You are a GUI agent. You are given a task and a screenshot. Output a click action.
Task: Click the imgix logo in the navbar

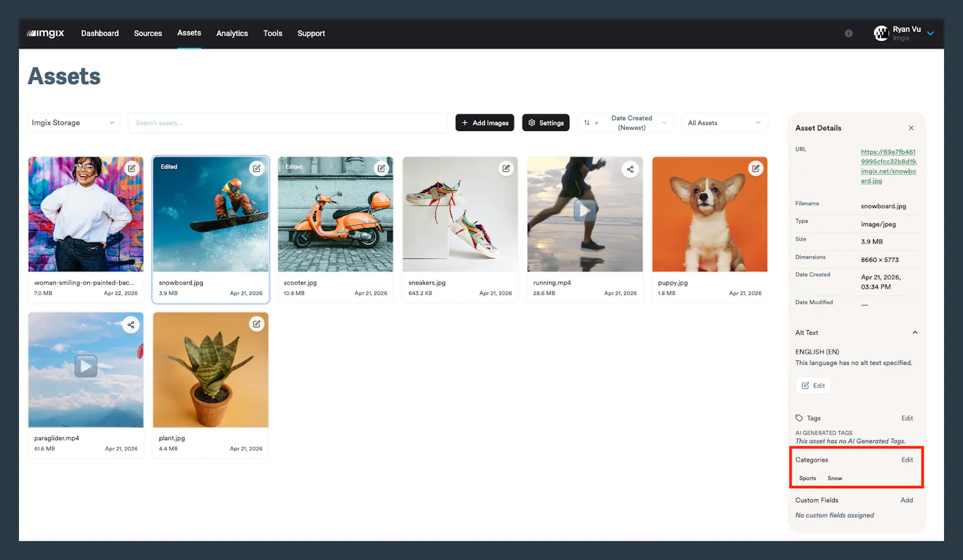click(45, 33)
